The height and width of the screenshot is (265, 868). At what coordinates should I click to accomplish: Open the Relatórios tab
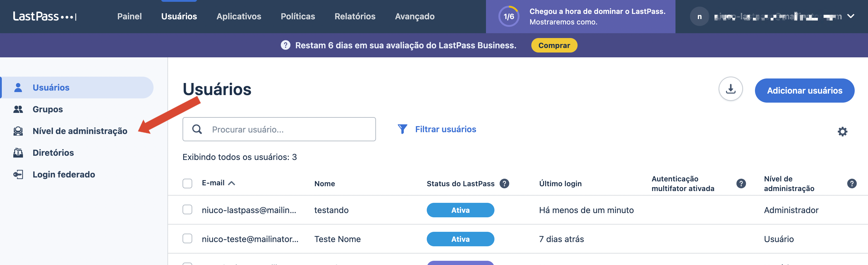tap(355, 16)
